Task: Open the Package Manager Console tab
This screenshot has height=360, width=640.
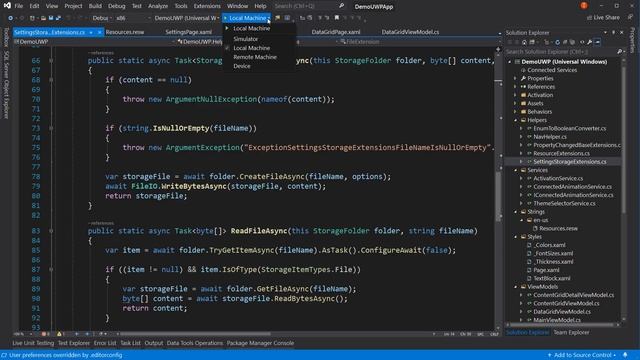Action: pos(260,343)
